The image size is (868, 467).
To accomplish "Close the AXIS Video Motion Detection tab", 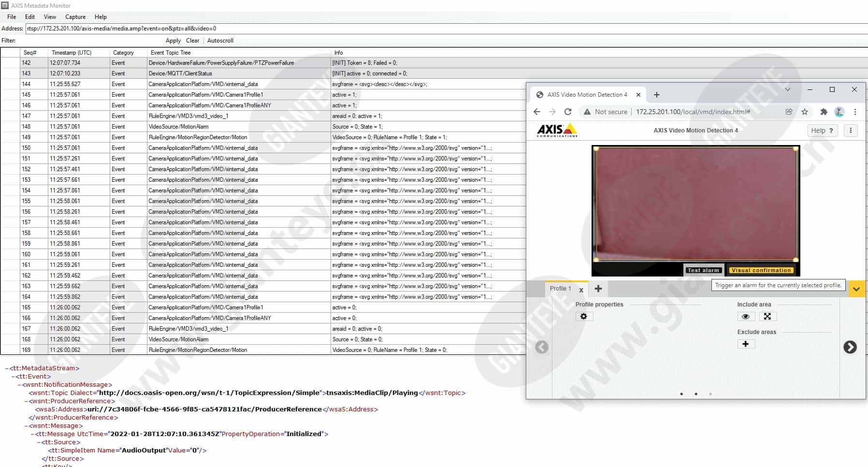I will pos(638,95).
